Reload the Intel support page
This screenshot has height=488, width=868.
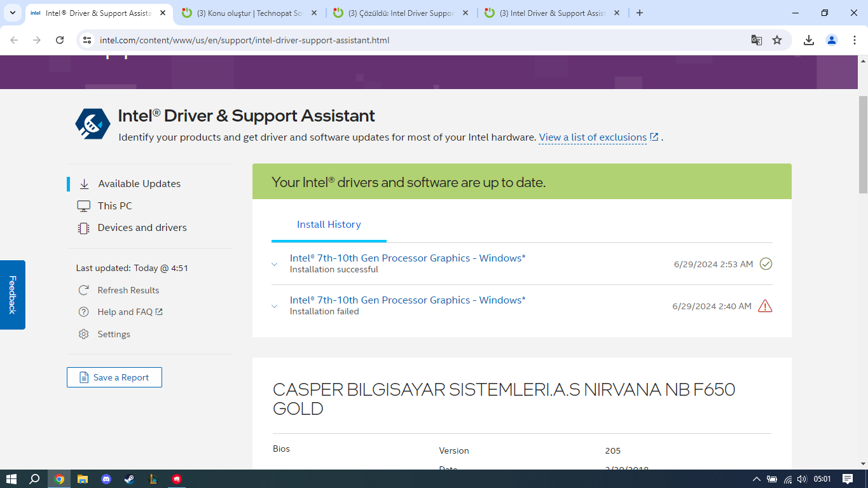point(60,40)
